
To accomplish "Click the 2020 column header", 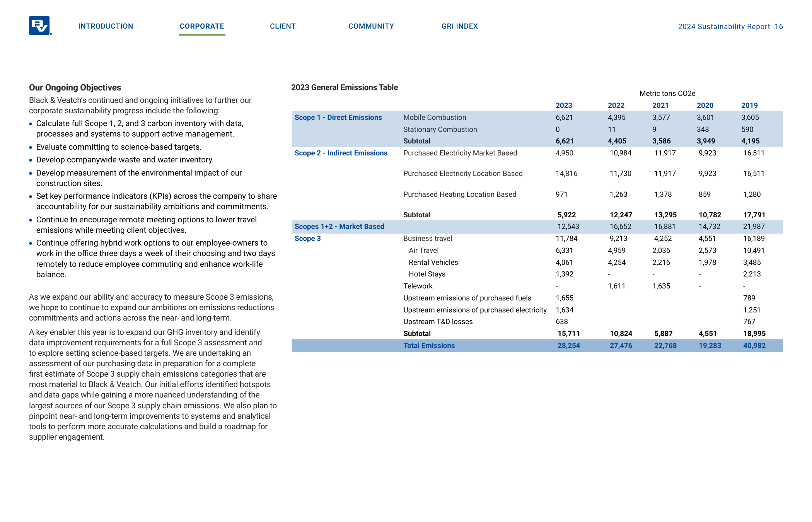I will [705, 106].
